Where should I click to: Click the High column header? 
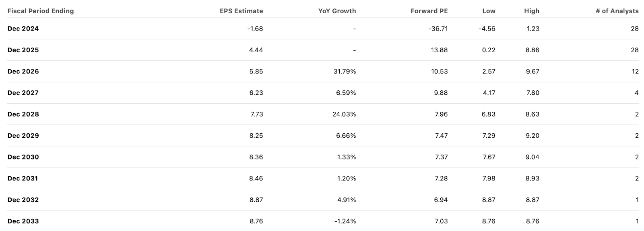pyautogui.click(x=531, y=11)
